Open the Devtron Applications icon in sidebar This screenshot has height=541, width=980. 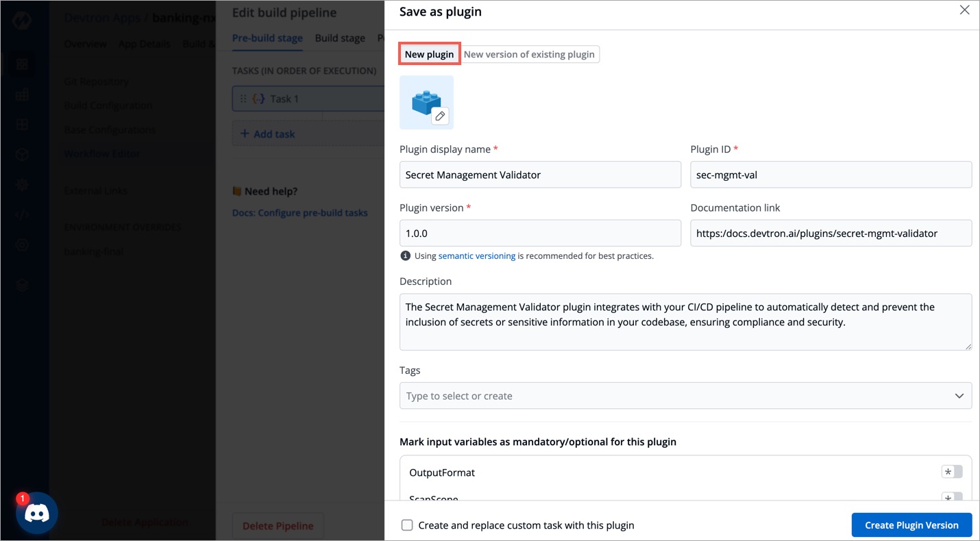click(21, 64)
